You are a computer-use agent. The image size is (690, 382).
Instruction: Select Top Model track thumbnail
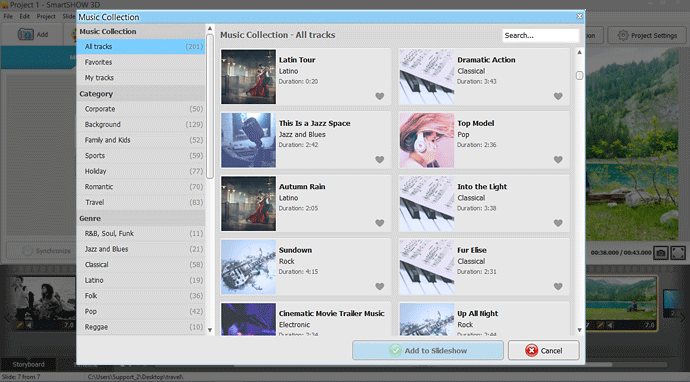pyautogui.click(x=426, y=140)
